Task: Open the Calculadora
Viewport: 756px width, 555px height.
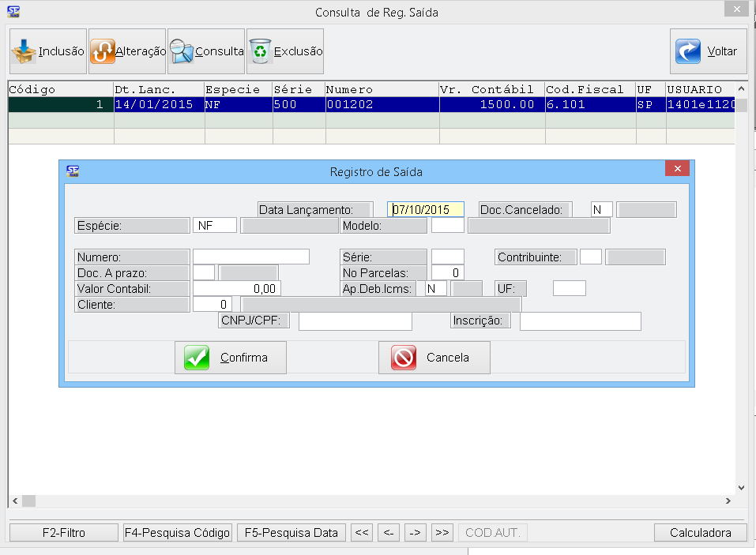Action: (x=700, y=533)
